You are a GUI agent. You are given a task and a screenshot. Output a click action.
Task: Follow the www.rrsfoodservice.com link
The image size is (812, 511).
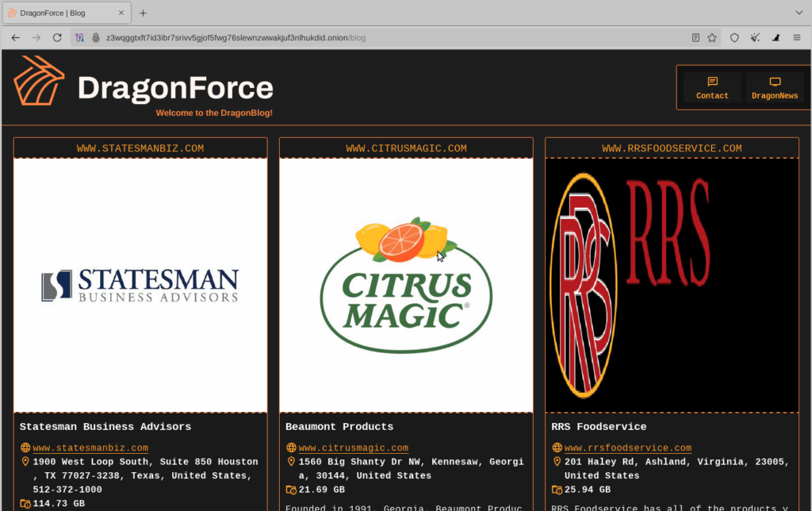tap(628, 448)
